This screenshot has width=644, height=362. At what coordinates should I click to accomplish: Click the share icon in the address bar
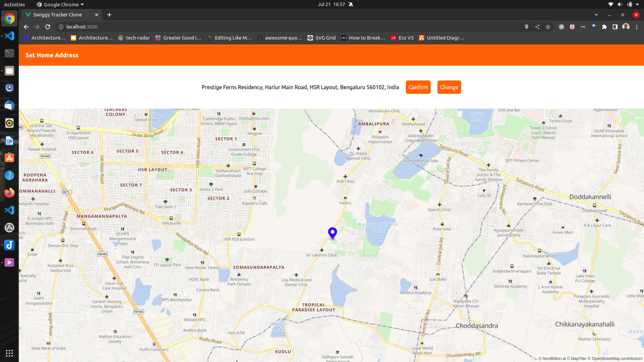click(537, 26)
